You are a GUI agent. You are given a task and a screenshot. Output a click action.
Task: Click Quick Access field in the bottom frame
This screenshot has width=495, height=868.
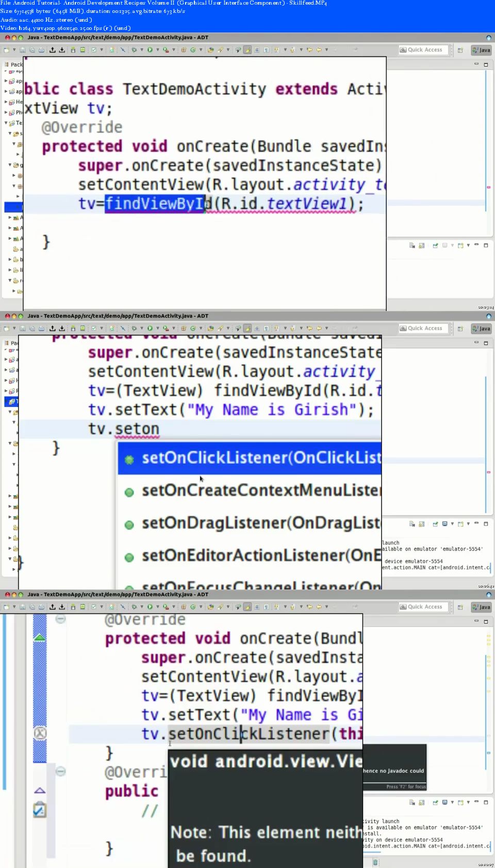424,607
